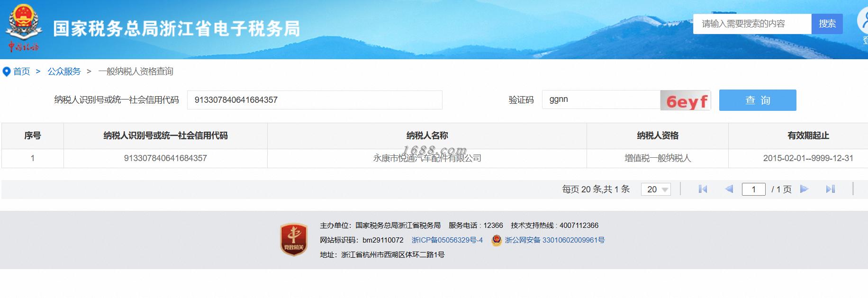Image resolution: width=868 pixels, height=298 pixels.
Task: Open 浙ICP备05056329号-4 link
Action: pyautogui.click(x=447, y=240)
